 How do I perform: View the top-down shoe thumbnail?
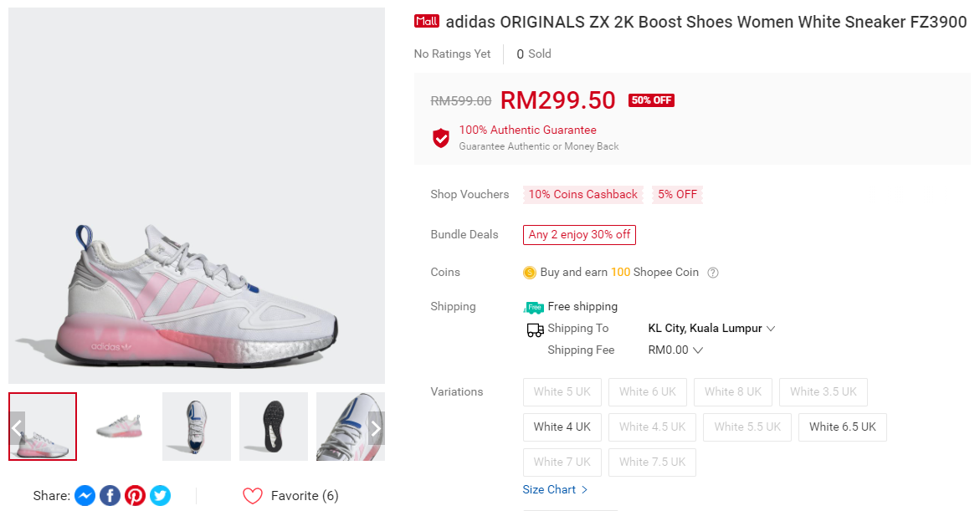click(196, 427)
